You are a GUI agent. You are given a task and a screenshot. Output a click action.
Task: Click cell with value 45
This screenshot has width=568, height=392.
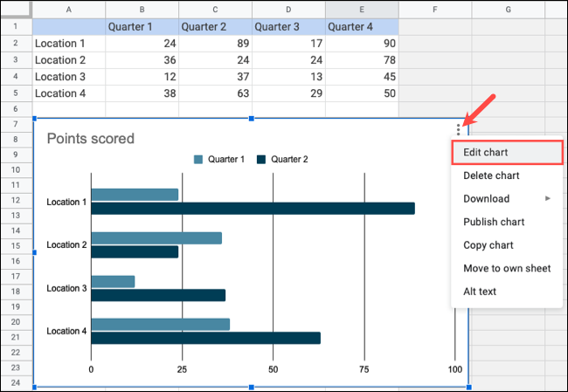[362, 77]
